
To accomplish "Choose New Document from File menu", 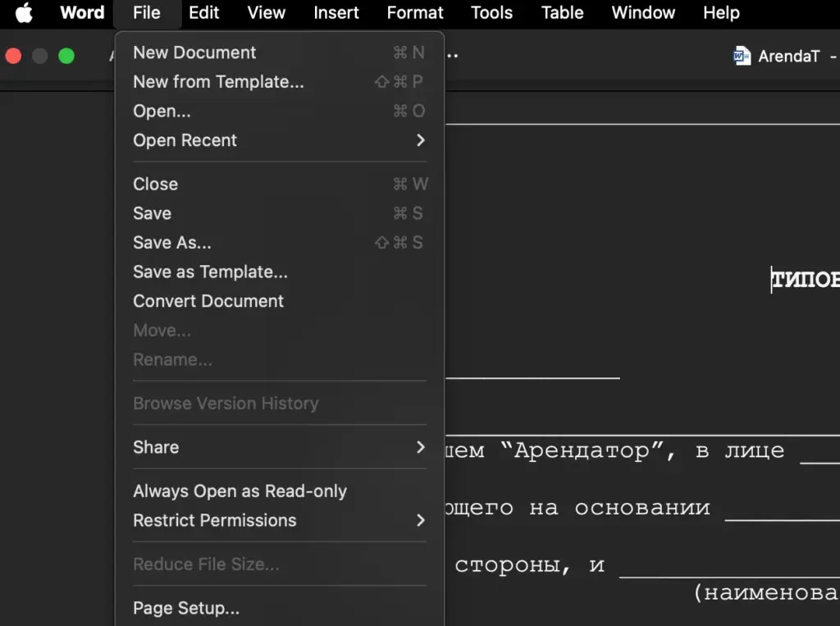I will click(x=280, y=53).
